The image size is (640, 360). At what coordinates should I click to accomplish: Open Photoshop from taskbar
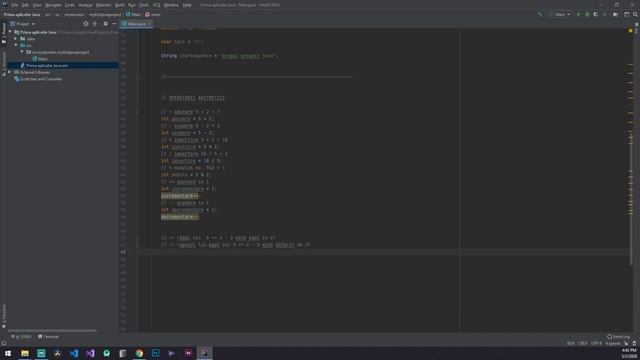click(156, 353)
